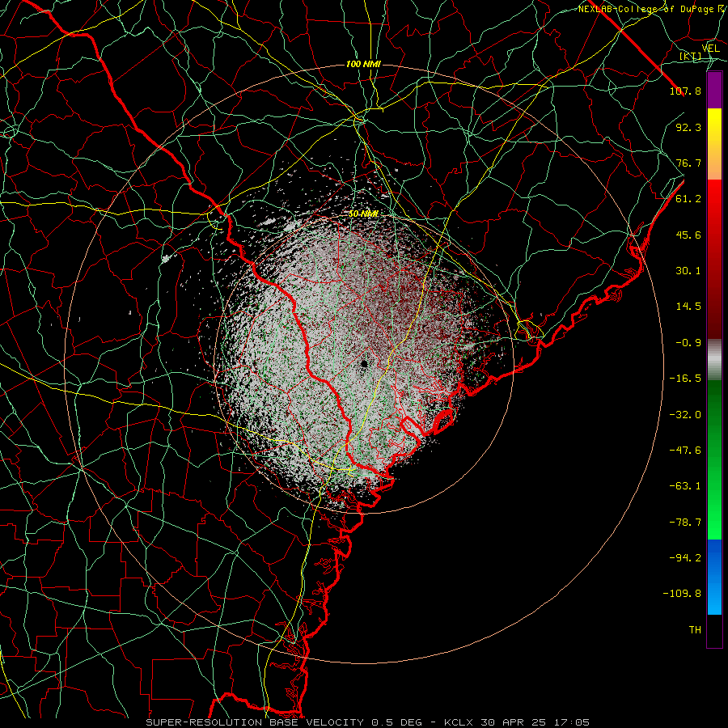
Task: Click the 61.2 velocity scale value
Action: tap(688, 199)
